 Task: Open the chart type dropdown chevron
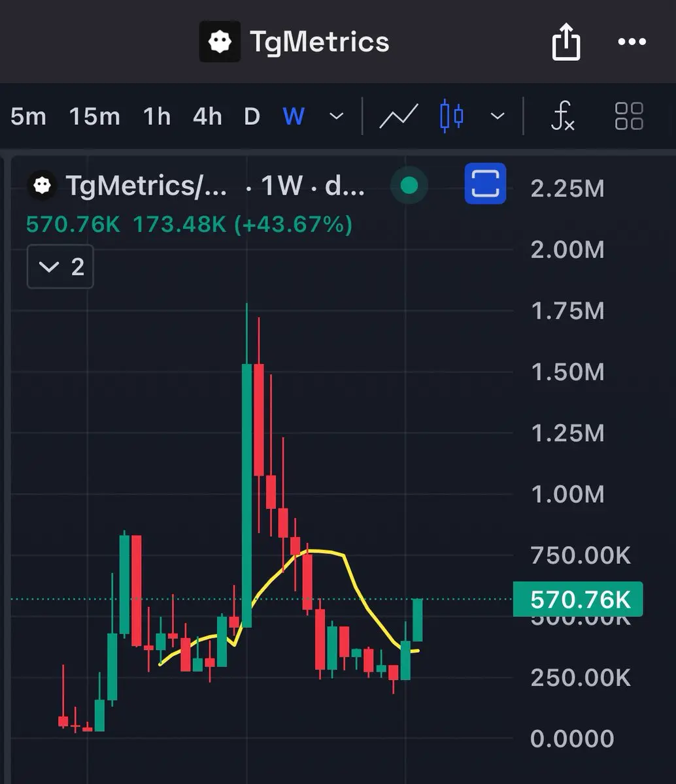498,116
